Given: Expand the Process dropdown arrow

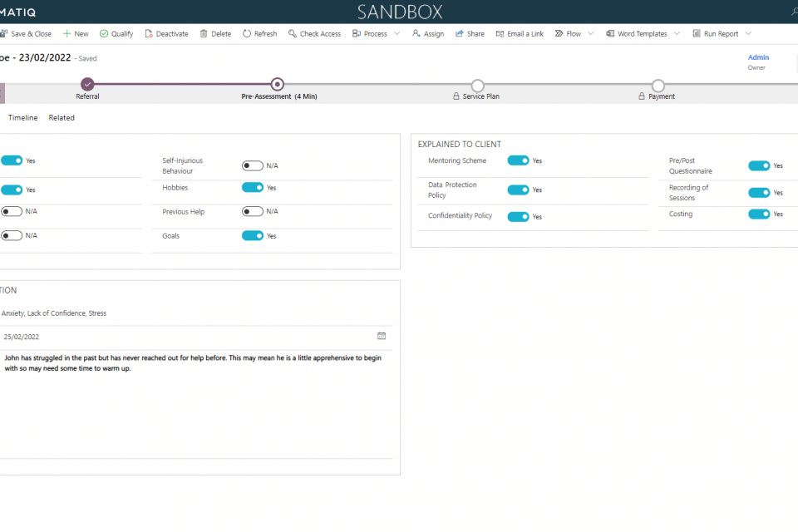Looking at the screenshot, I should [397, 34].
